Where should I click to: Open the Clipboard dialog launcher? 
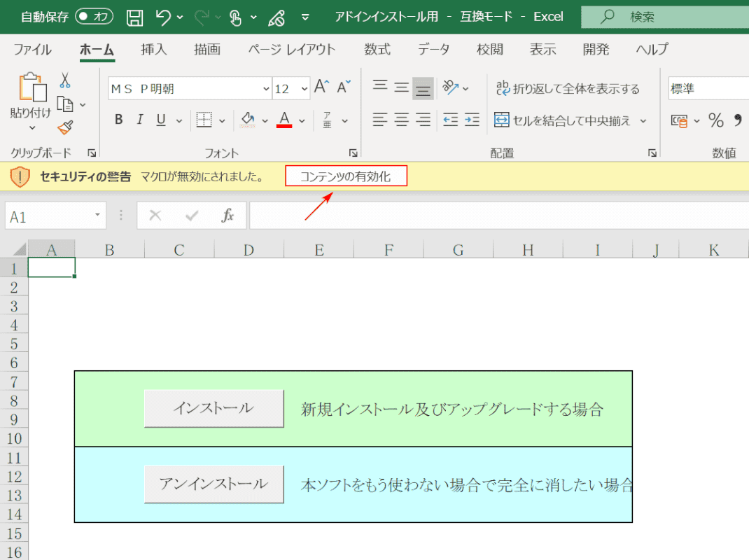pyautogui.click(x=92, y=153)
